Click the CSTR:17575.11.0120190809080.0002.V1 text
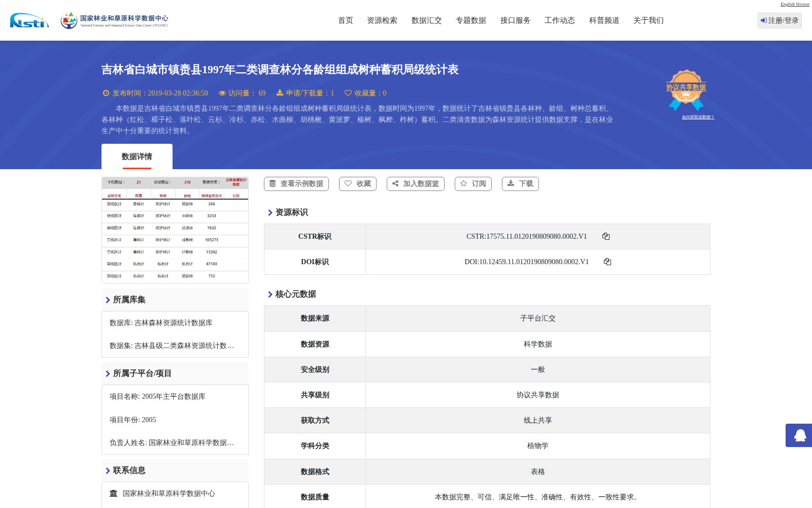The image size is (812, 508). click(x=526, y=236)
